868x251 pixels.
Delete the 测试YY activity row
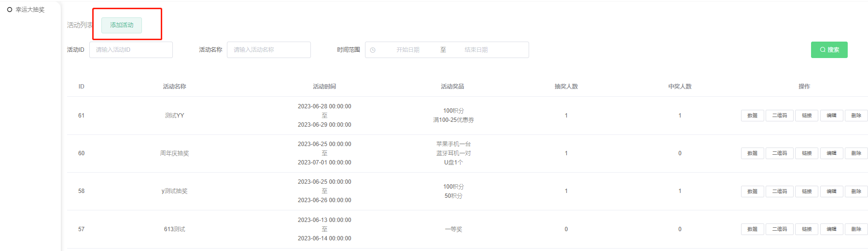click(856, 116)
